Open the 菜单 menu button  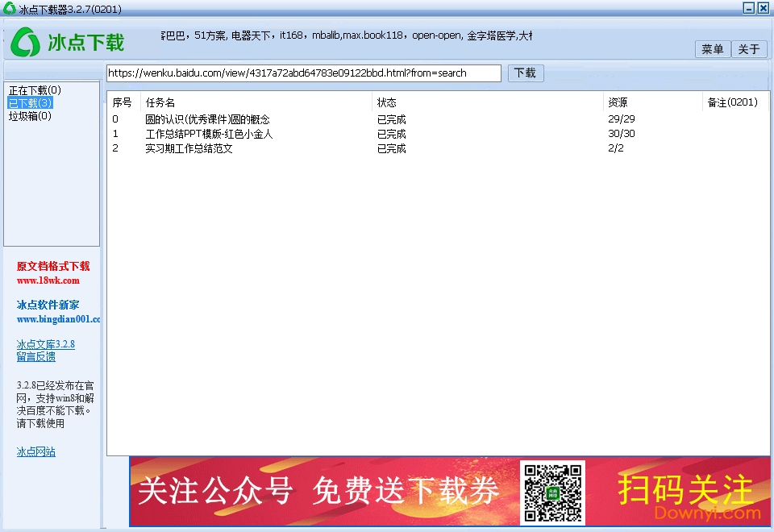(x=712, y=49)
